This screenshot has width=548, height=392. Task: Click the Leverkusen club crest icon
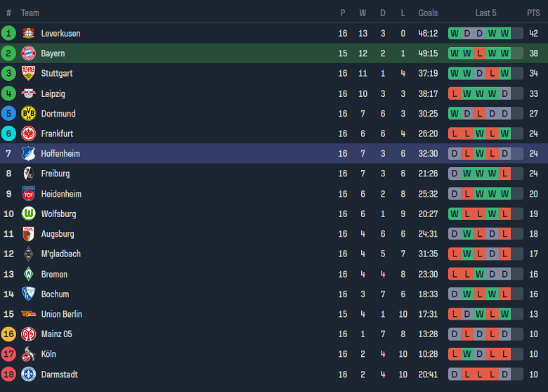click(x=28, y=33)
